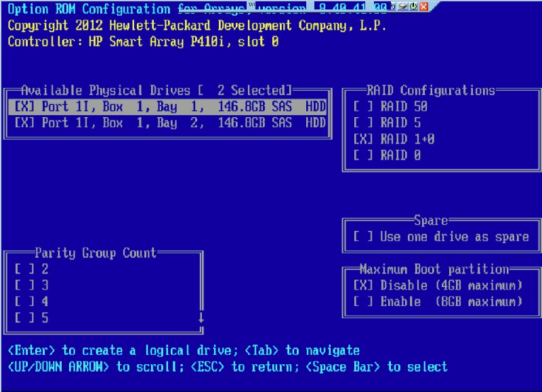
Task: Click the '<UP/DOWN ARROW> to scroll' hint
Action: coord(96,367)
